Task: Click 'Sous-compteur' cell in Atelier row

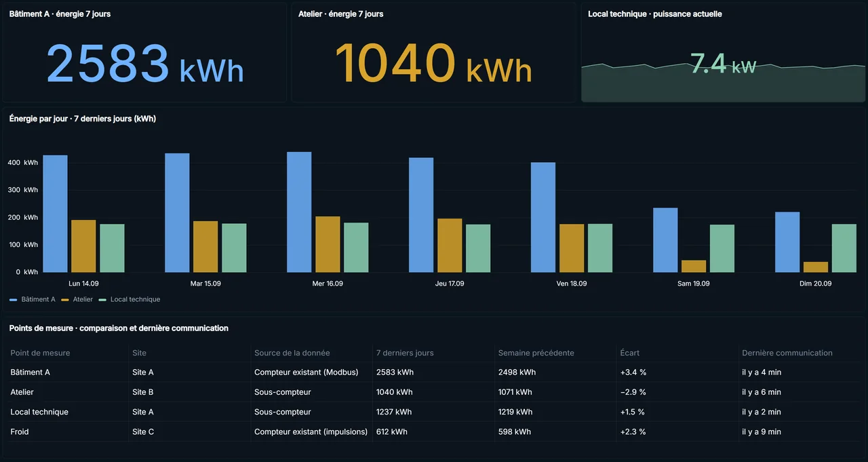Action: (x=283, y=392)
